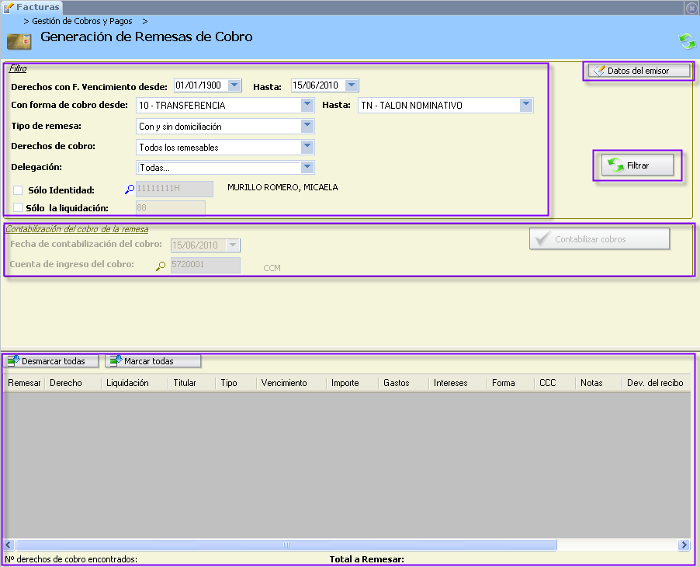Open Datos del emisor

point(639,71)
